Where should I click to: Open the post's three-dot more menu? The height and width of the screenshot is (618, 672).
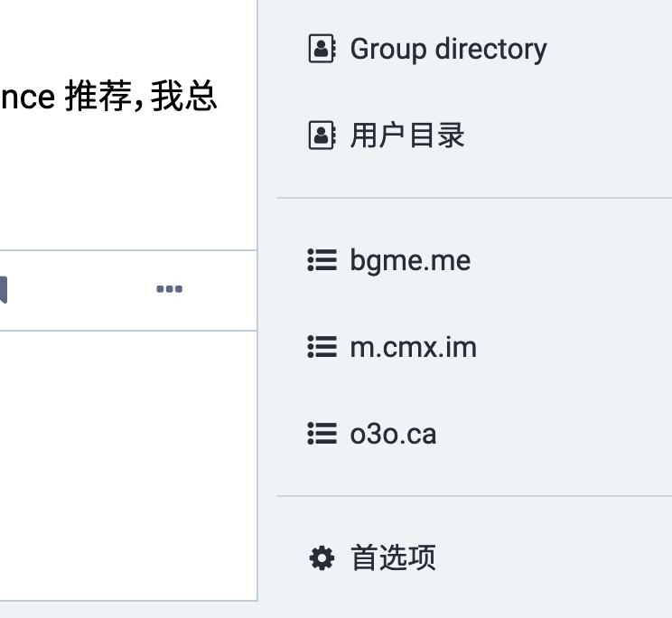pyautogui.click(x=169, y=290)
